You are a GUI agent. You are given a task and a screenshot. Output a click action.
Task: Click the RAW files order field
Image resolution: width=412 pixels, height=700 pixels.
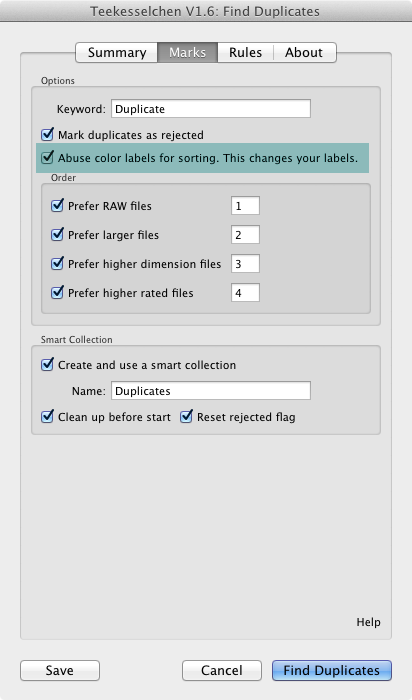[x=245, y=206]
